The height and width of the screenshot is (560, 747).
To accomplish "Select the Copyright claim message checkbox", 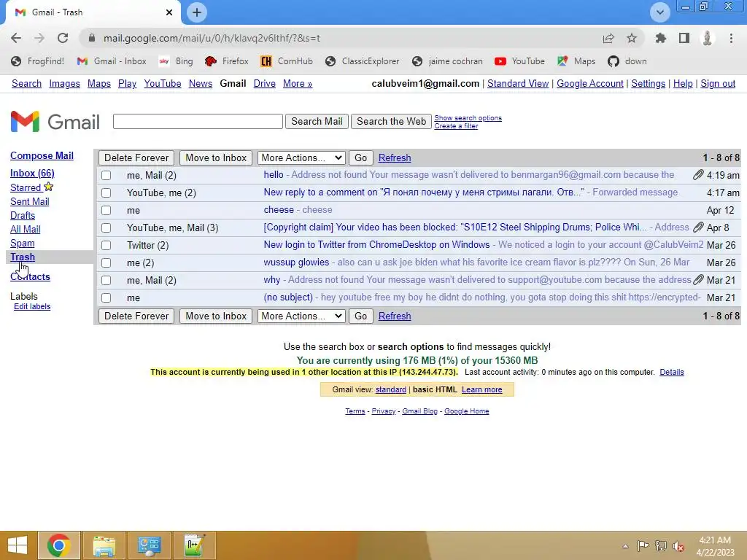I will pos(107,228).
